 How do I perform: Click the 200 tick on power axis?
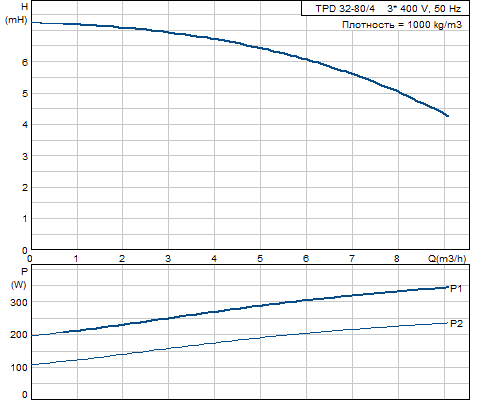[x=19, y=335]
